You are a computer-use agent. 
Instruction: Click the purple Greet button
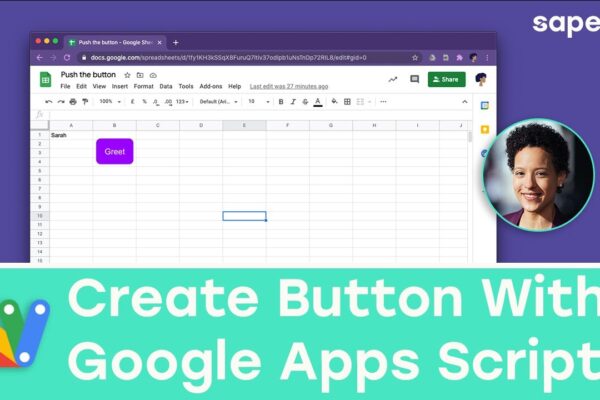tap(115, 152)
